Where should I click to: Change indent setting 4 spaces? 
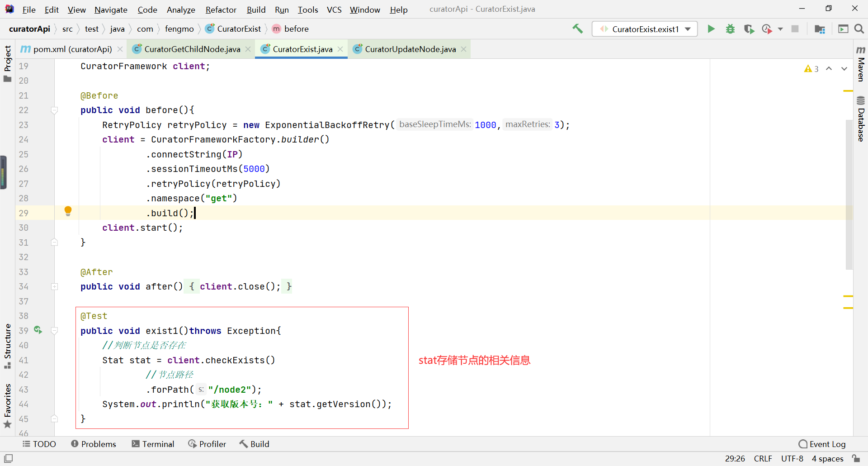(x=827, y=458)
